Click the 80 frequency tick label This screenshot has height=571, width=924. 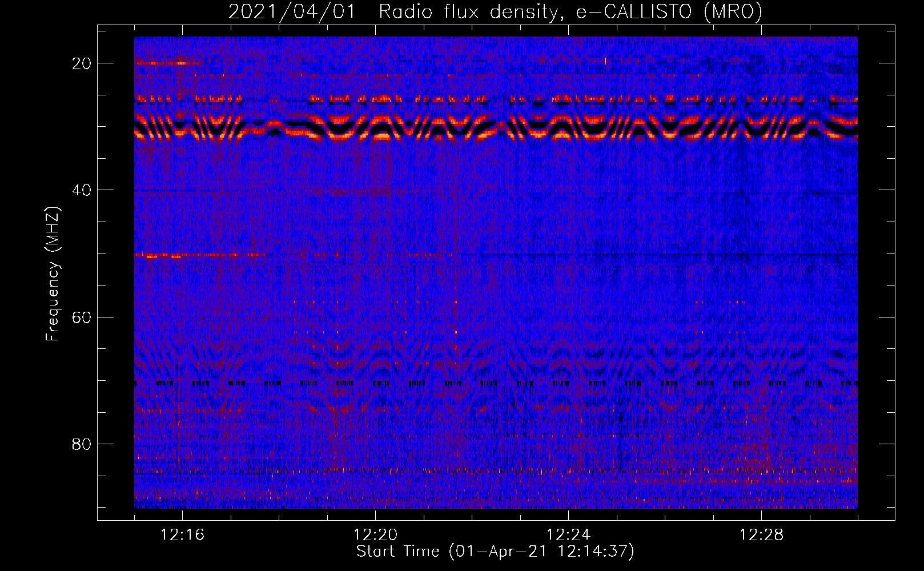coord(82,444)
